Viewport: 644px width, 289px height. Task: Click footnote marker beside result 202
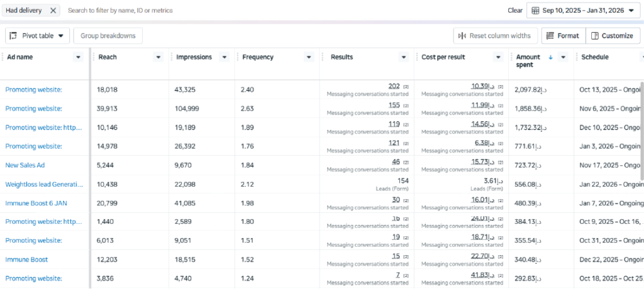click(x=406, y=86)
